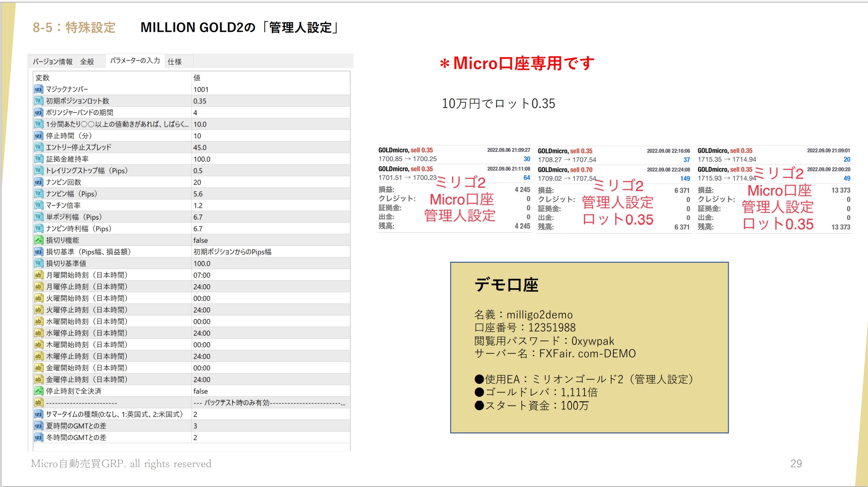Click the icon beside ナンピン回数
868x487 pixels.
38,182
